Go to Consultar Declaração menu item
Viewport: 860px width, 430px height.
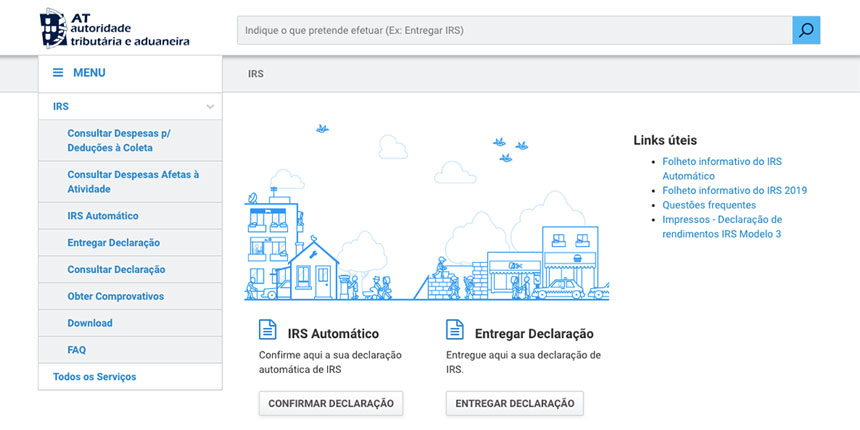click(x=116, y=270)
